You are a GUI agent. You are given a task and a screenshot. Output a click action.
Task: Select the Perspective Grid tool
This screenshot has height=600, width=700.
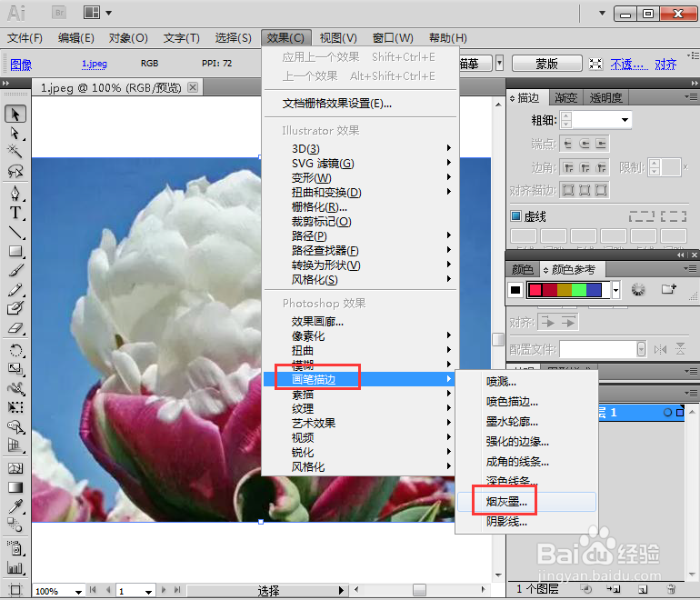[x=15, y=445]
